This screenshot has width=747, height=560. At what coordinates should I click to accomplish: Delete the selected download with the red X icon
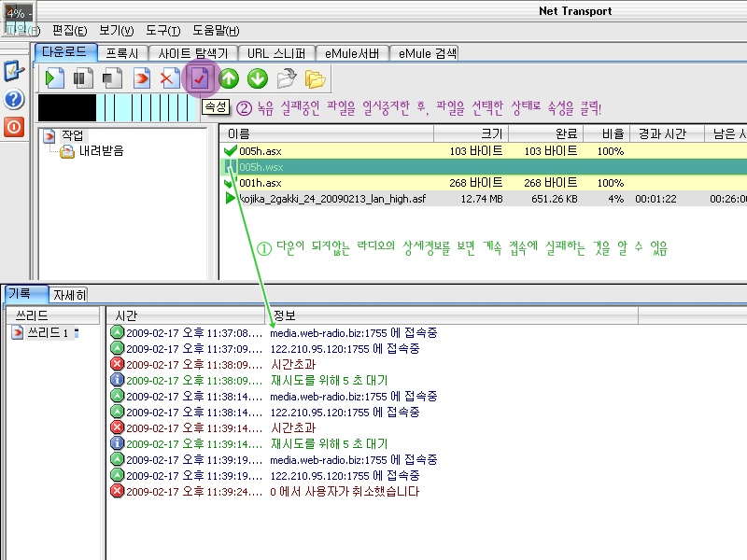170,78
